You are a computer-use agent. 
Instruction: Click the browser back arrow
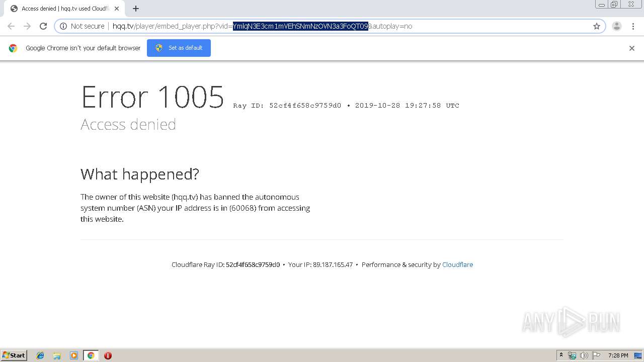pyautogui.click(x=11, y=26)
